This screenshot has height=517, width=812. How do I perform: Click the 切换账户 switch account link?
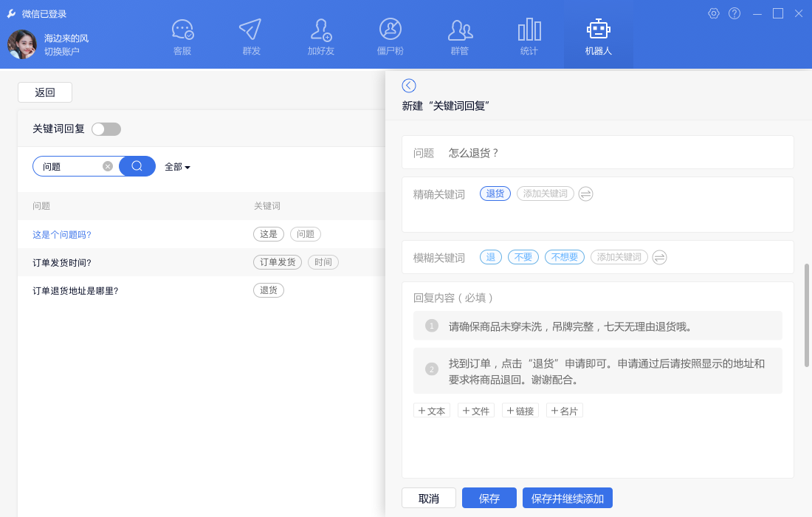pyautogui.click(x=62, y=52)
